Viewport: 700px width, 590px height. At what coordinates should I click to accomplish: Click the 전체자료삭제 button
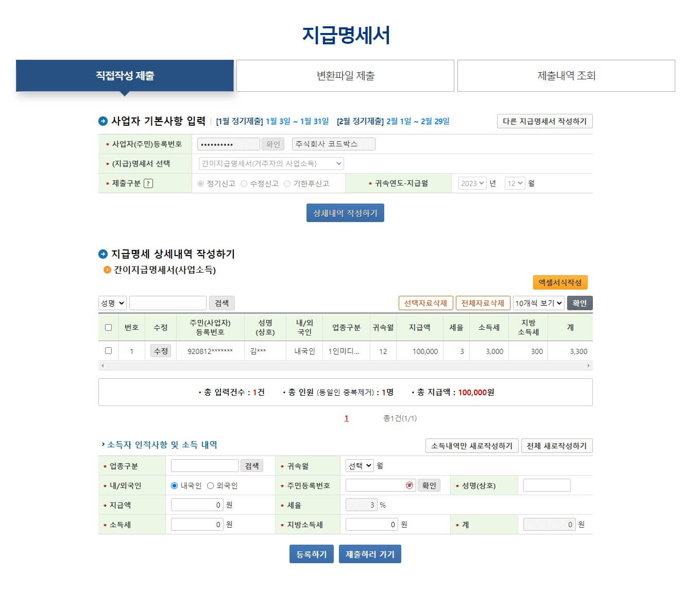pyautogui.click(x=483, y=303)
